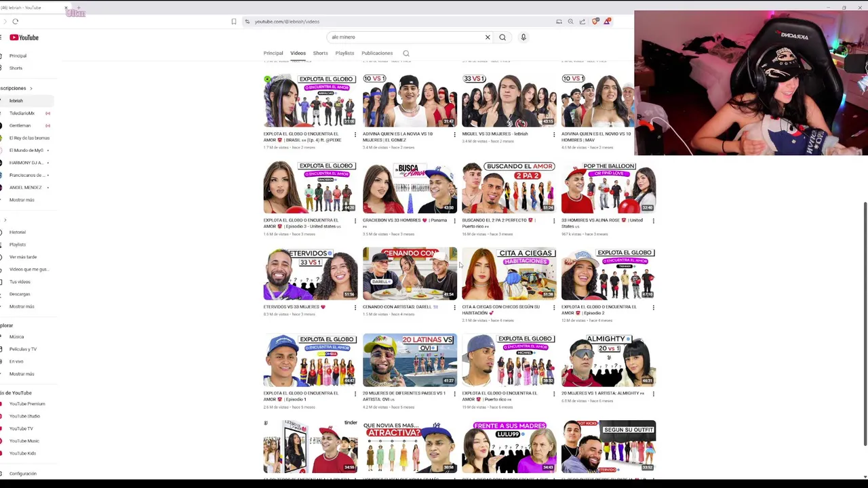The height and width of the screenshot is (488, 868).
Task: Open Principal in the left sidebar
Action: (18, 56)
